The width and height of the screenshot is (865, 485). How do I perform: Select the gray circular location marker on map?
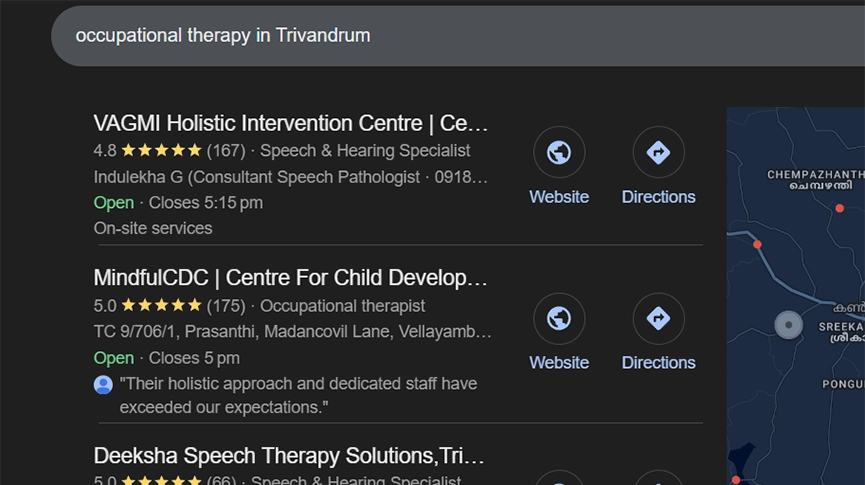[x=789, y=325]
